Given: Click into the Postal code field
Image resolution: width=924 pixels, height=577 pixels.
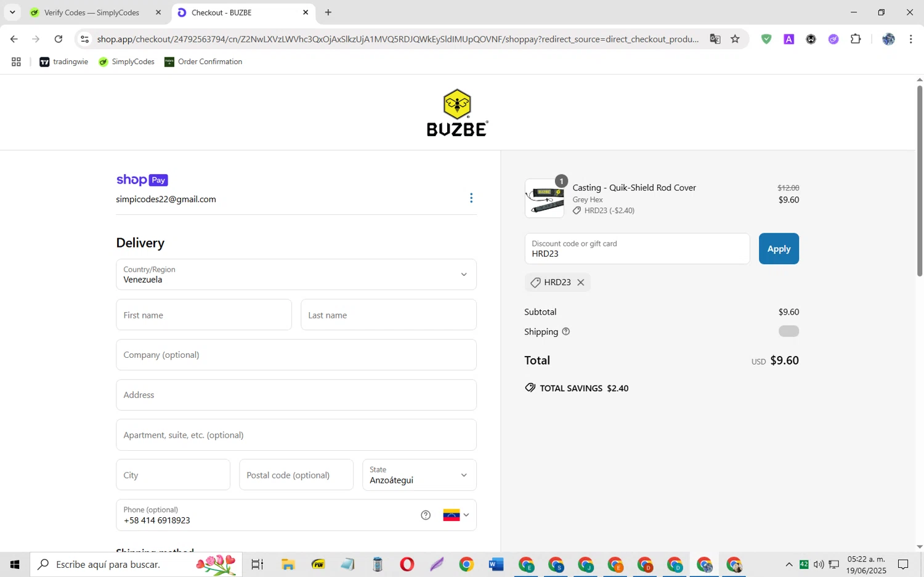Looking at the screenshot, I should tap(296, 475).
